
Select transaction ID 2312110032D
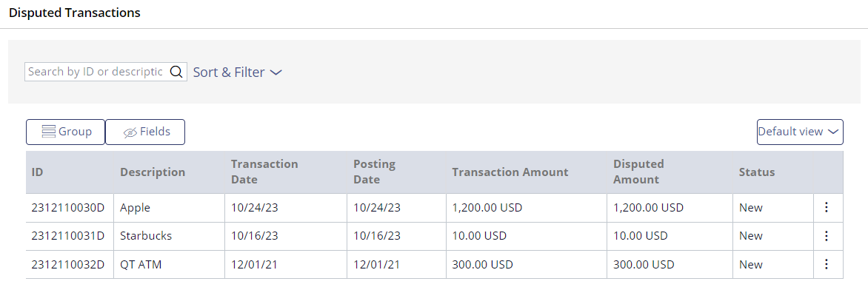tap(68, 265)
